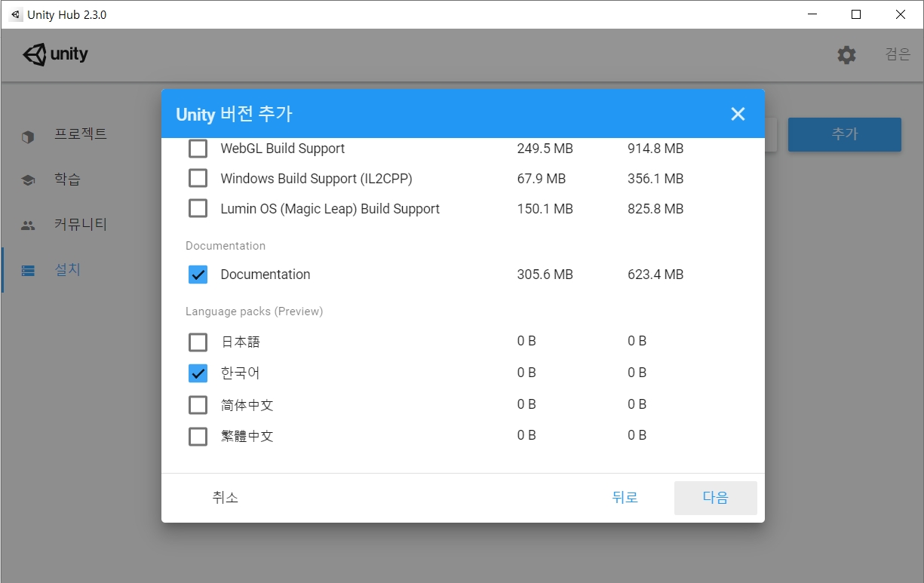Click the 뒤로 button
The image size is (924, 583).
pos(625,498)
